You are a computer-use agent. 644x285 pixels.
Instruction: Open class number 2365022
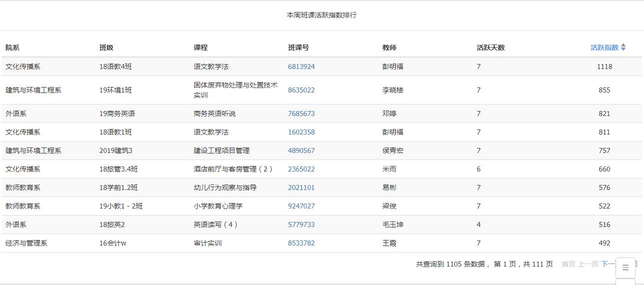click(302, 169)
